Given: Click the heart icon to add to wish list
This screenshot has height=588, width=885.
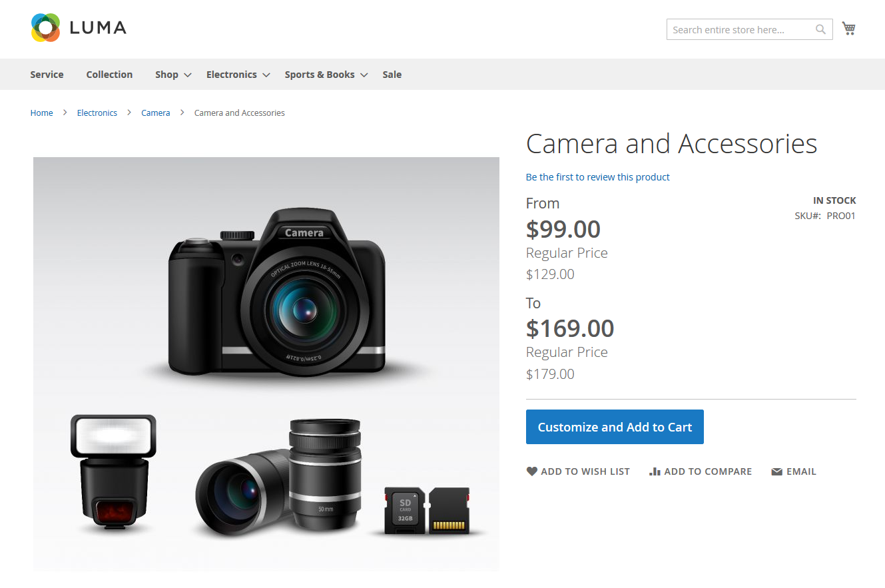Looking at the screenshot, I should 531,471.
